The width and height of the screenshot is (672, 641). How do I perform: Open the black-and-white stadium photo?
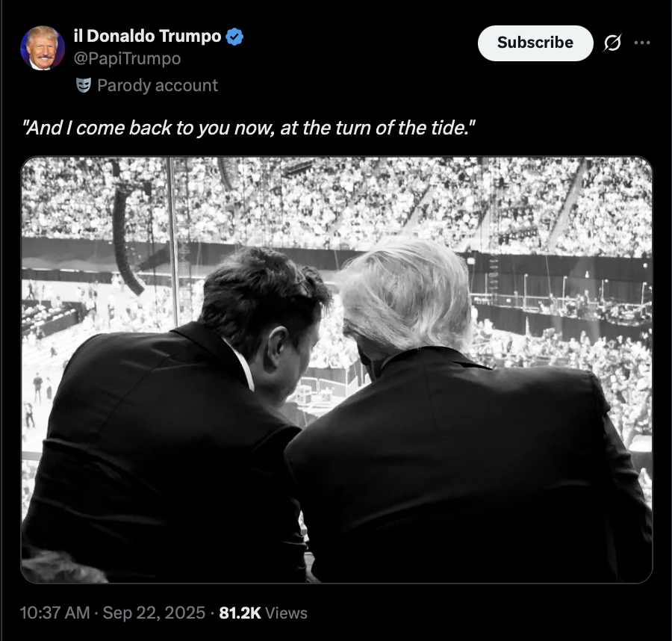337,370
